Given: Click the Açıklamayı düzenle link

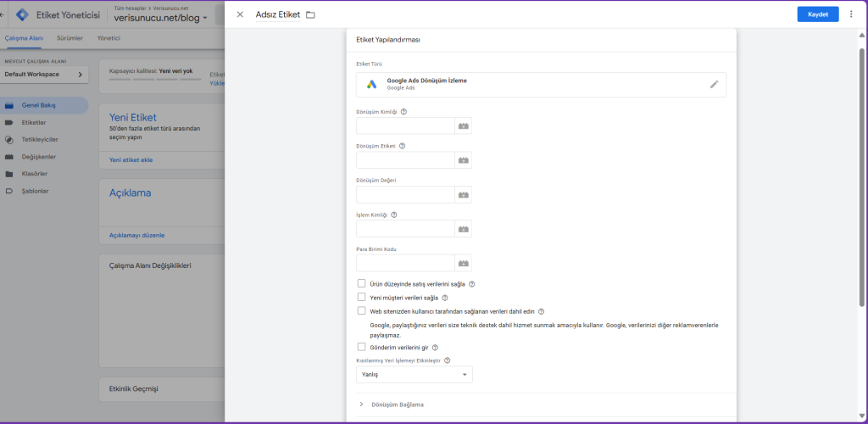Looking at the screenshot, I should coord(136,235).
